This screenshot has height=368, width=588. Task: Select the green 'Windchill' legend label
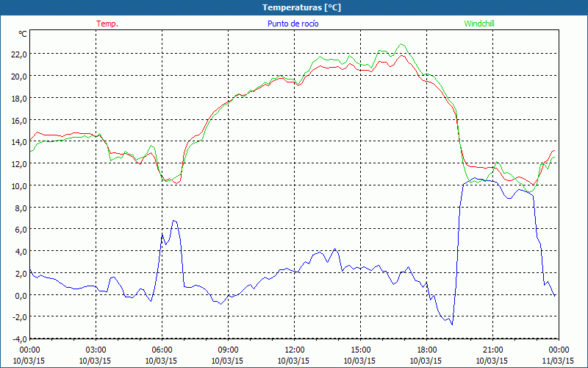pyautogui.click(x=479, y=24)
